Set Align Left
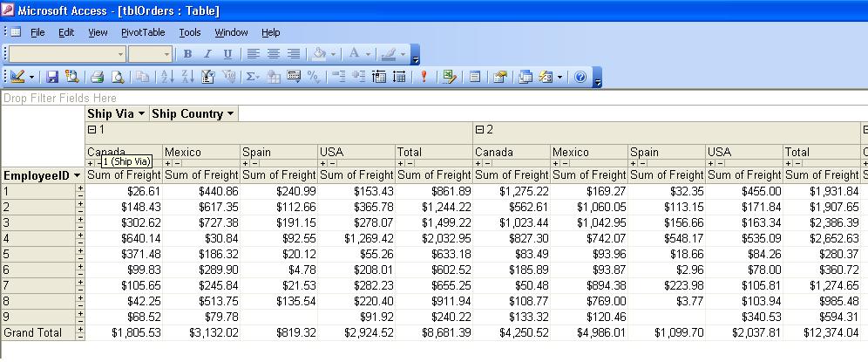Screen dimensions: 868x362 tap(253, 54)
